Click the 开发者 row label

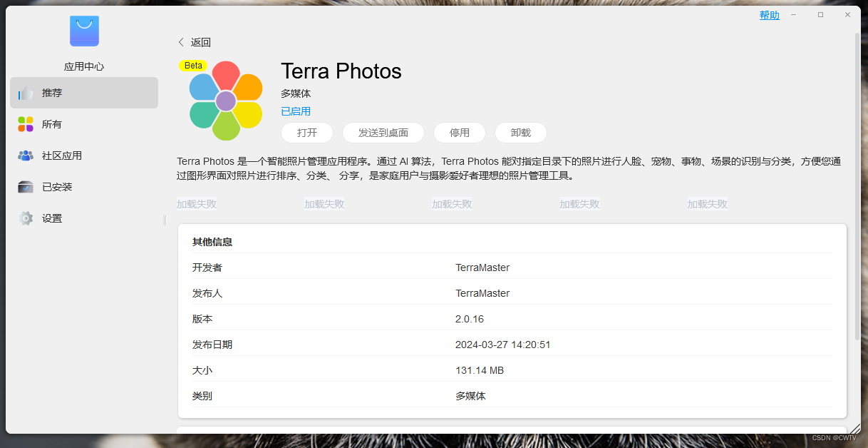(207, 268)
